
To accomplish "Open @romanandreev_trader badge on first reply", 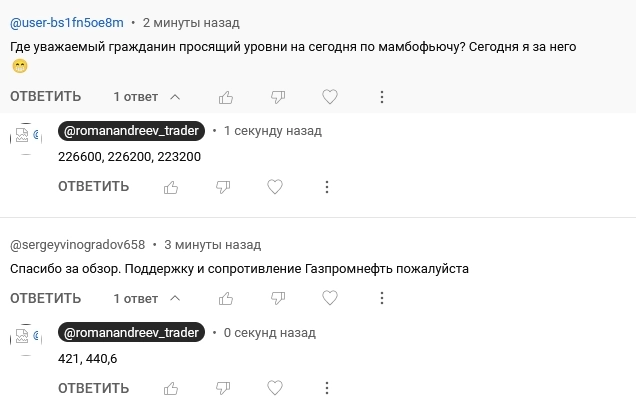I will pos(132,130).
